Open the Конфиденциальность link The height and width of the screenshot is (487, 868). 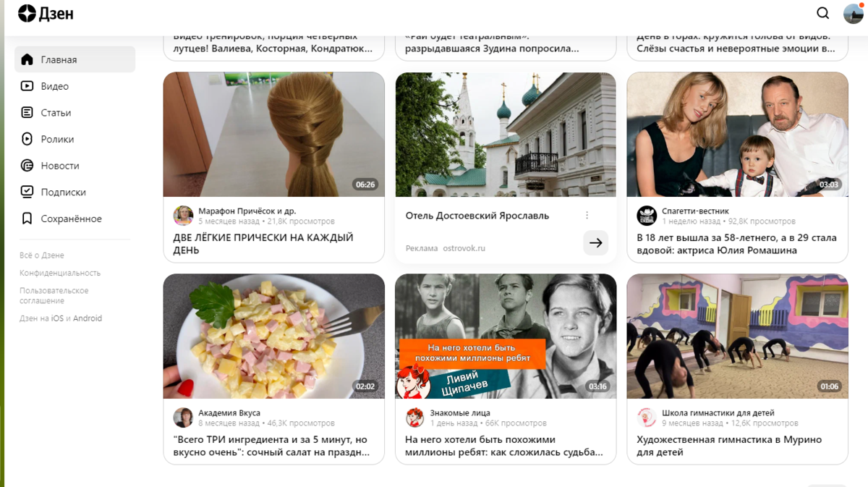click(60, 273)
